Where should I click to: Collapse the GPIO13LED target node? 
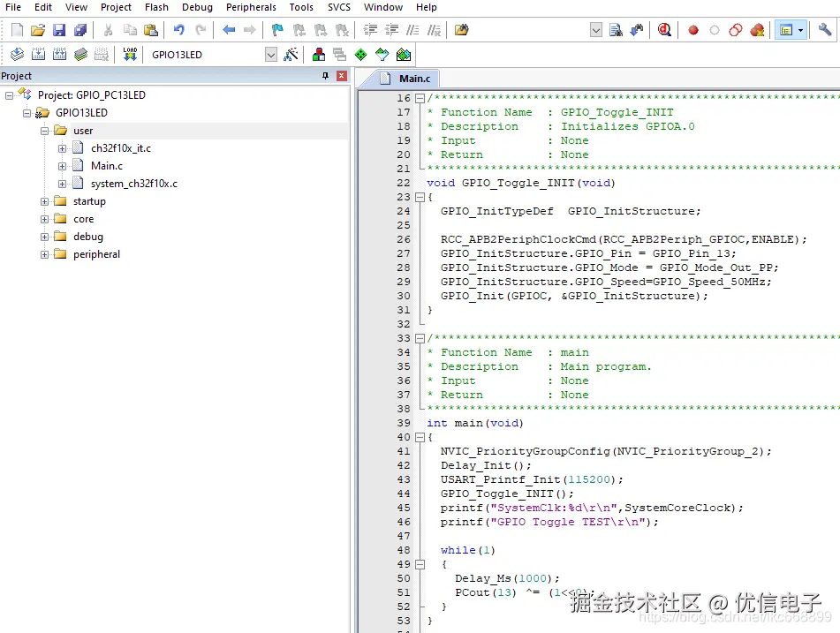point(26,113)
